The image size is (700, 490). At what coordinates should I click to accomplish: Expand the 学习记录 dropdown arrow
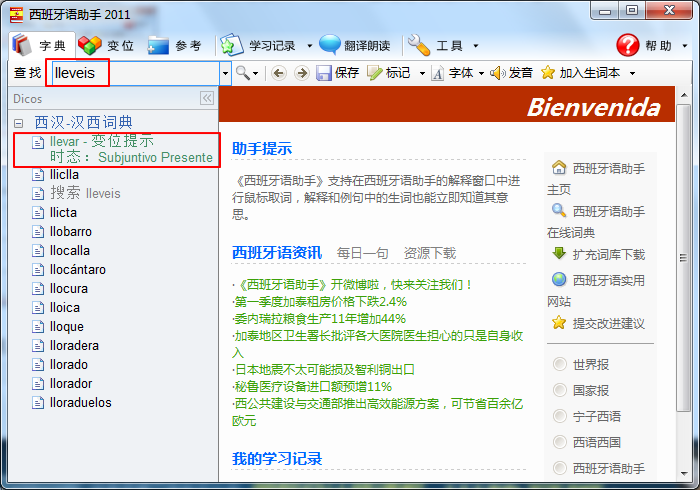click(309, 46)
